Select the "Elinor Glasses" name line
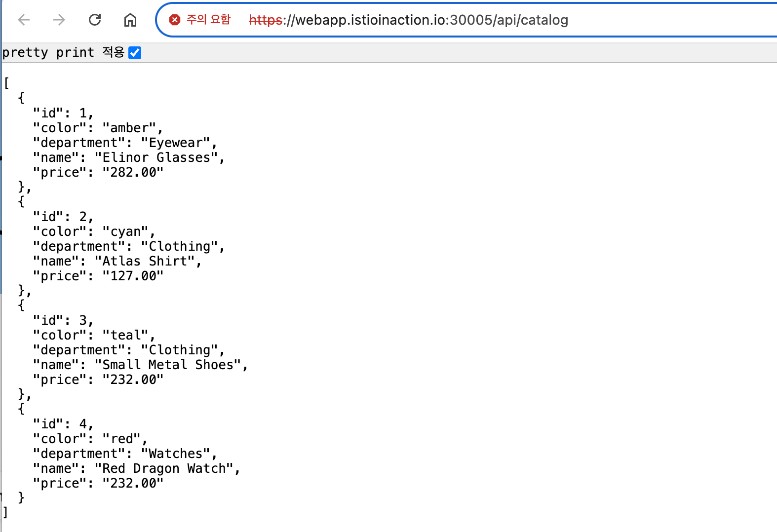The width and height of the screenshot is (777, 532). pyautogui.click(x=129, y=157)
